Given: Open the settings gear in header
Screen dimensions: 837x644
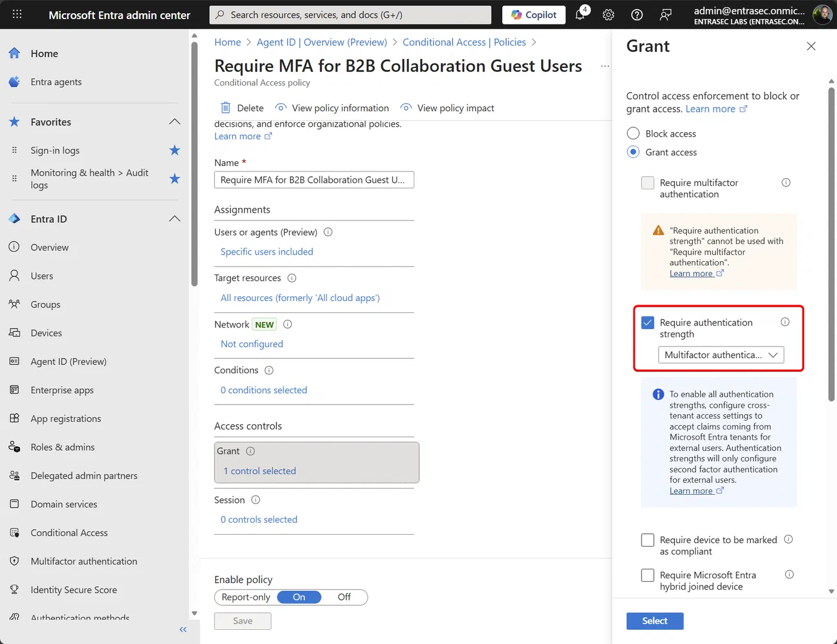Looking at the screenshot, I should (x=608, y=15).
